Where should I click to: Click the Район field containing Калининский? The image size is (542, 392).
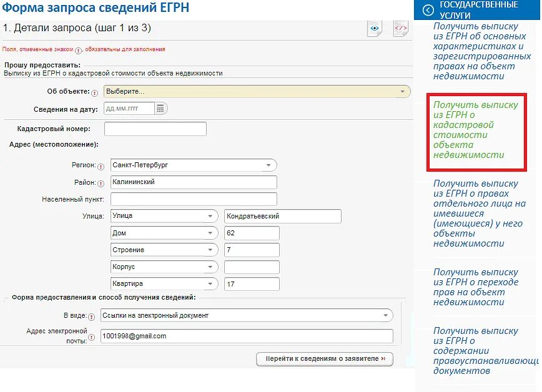click(x=194, y=182)
